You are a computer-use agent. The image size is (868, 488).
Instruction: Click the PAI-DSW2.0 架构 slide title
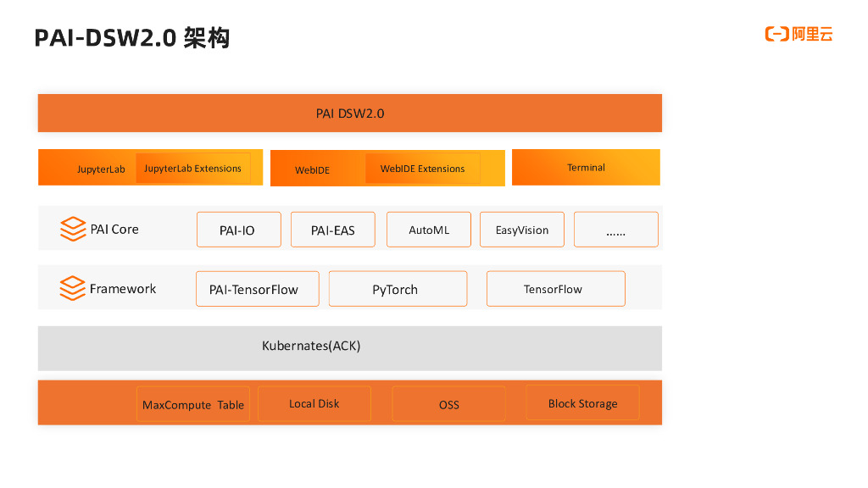(131, 37)
